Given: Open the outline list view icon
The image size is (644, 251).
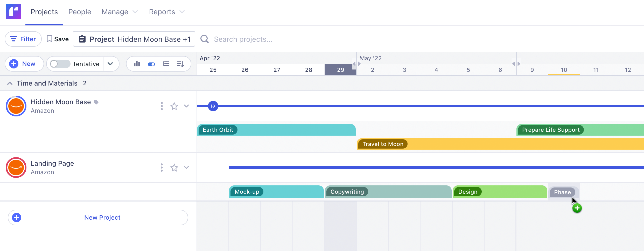Looking at the screenshot, I should (x=166, y=64).
